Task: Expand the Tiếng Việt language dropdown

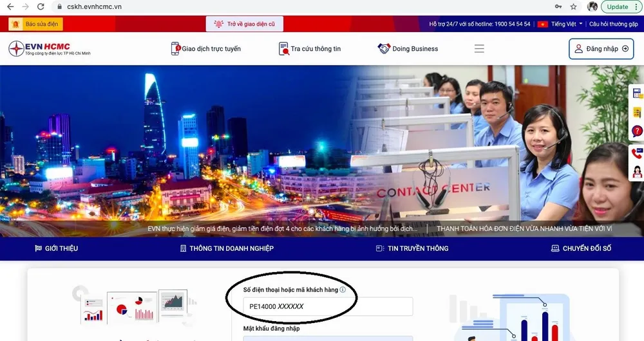Action: pyautogui.click(x=560, y=24)
